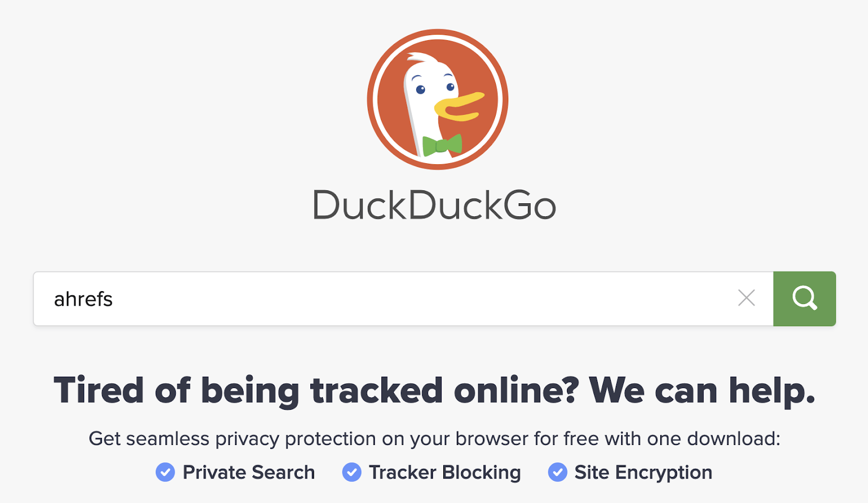Click empty area of the search input
Image resolution: width=868 pixels, height=503 pixels.
pyautogui.click(x=423, y=299)
